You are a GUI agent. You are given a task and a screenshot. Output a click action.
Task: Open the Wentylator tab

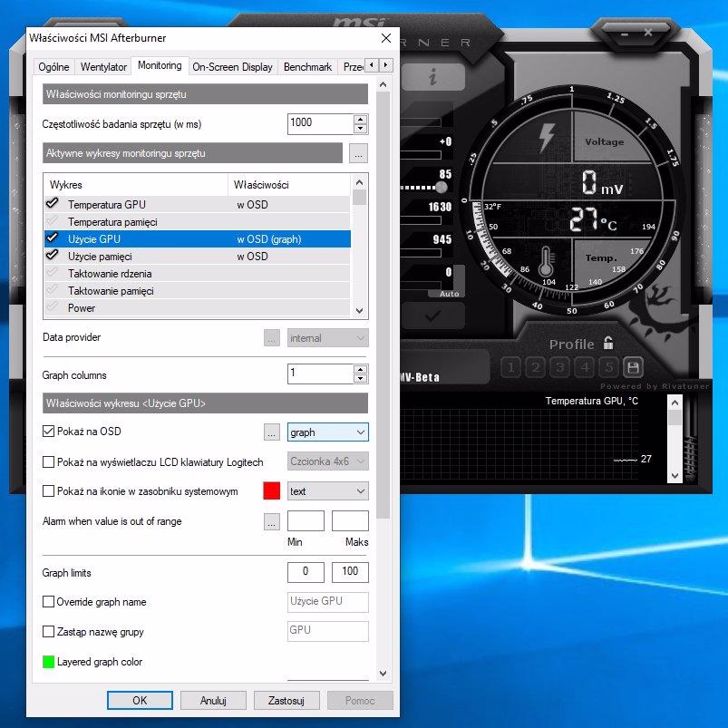pyautogui.click(x=103, y=67)
